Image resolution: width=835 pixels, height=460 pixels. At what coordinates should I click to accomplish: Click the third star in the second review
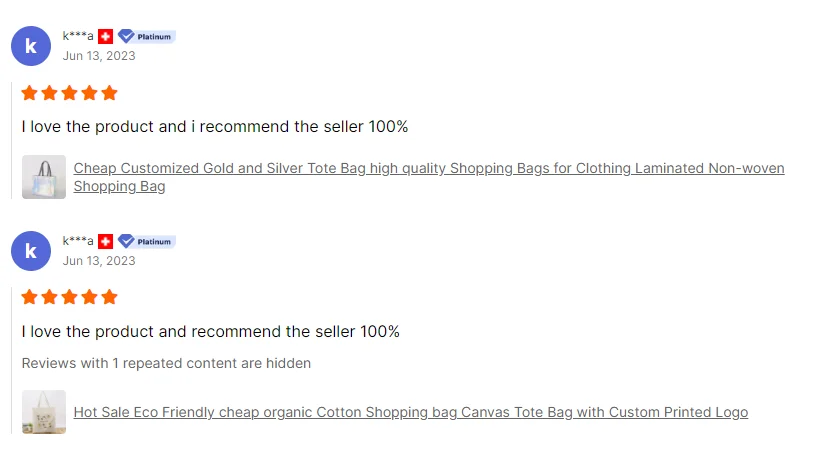(x=69, y=297)
